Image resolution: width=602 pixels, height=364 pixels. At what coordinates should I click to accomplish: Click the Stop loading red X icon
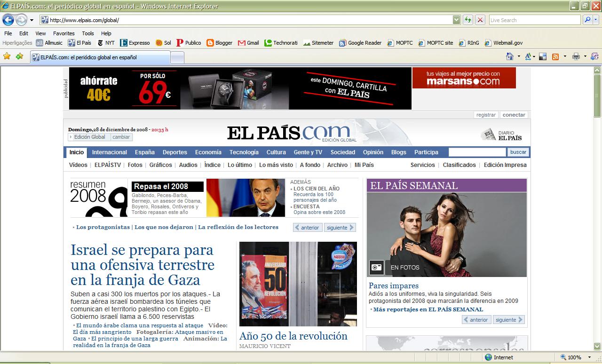[x=480, y=20]
